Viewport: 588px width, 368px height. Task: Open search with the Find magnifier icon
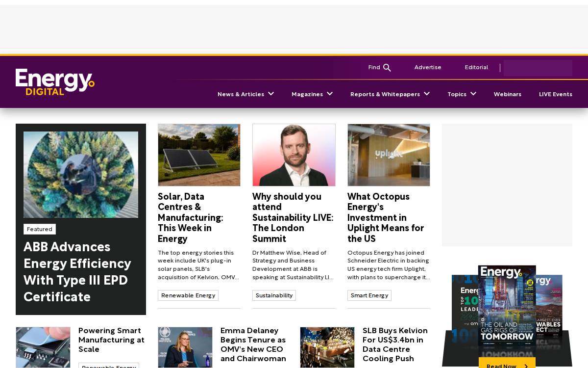[x=387, y=68]
